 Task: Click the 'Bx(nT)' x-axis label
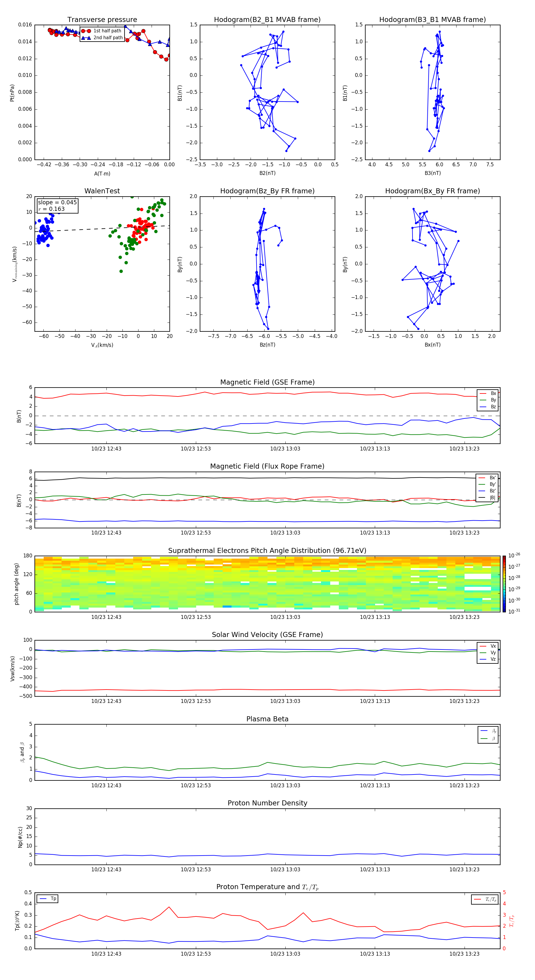pyautogui.click(x=432, y=345)
